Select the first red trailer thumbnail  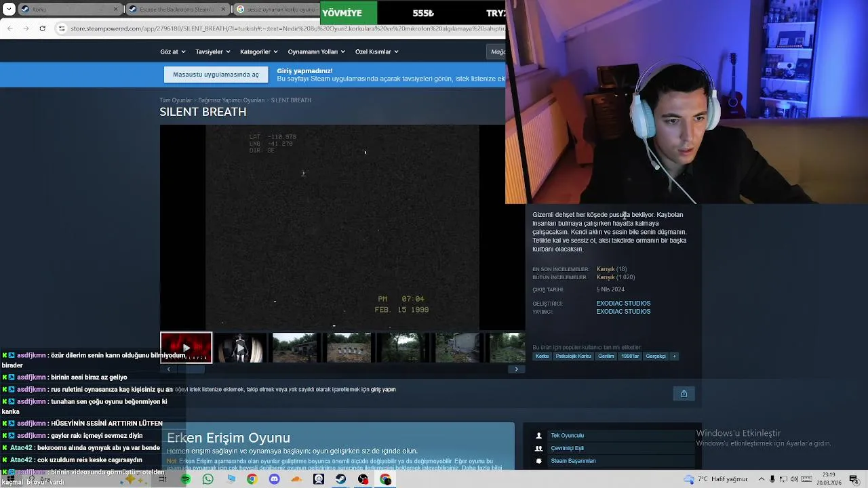[186, 348]
